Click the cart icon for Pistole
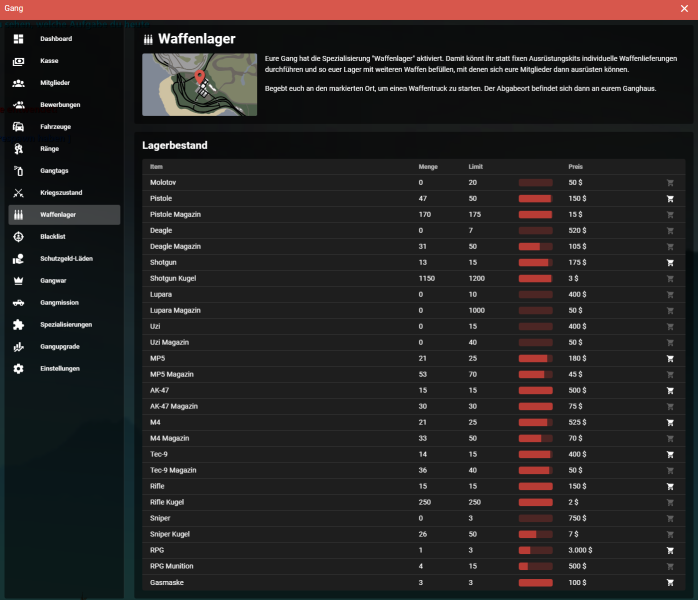 670,199
